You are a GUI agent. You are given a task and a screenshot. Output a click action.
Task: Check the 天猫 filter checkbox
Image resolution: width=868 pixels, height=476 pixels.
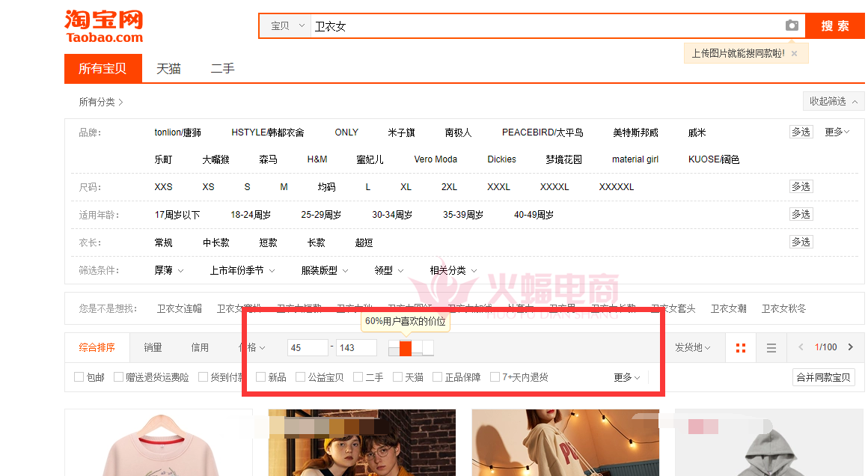pyautogui.click(x=397, y=377)
